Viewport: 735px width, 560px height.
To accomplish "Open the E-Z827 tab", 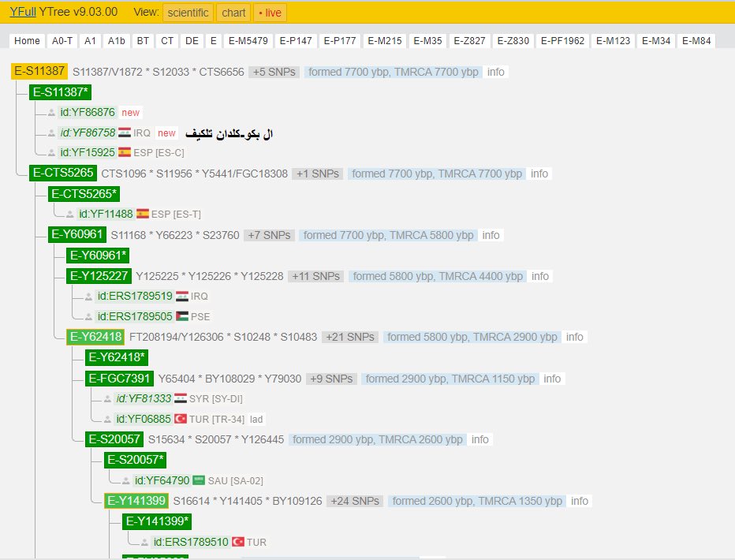I will [470, 41].
